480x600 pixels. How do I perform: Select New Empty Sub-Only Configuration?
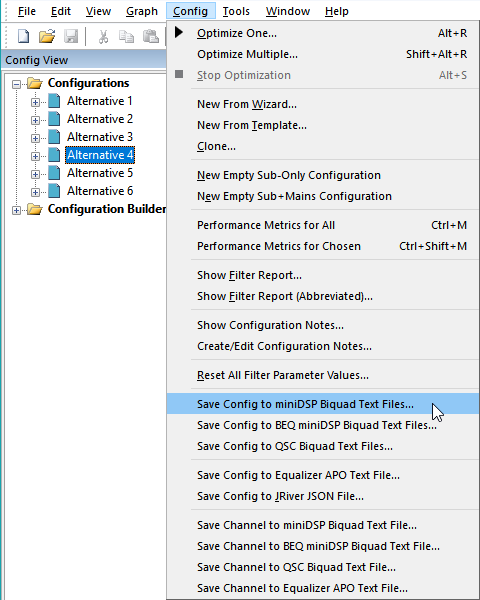pos(323,175)
